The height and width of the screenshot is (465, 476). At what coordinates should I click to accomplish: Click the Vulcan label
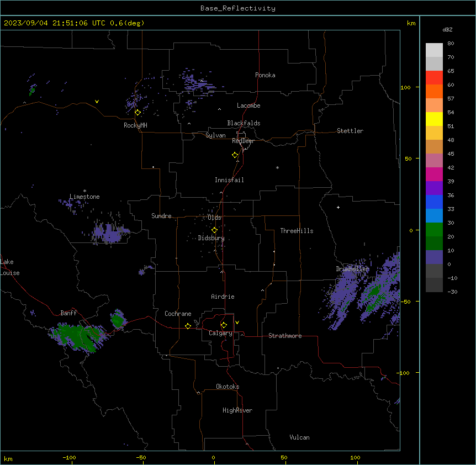[299, 437]
